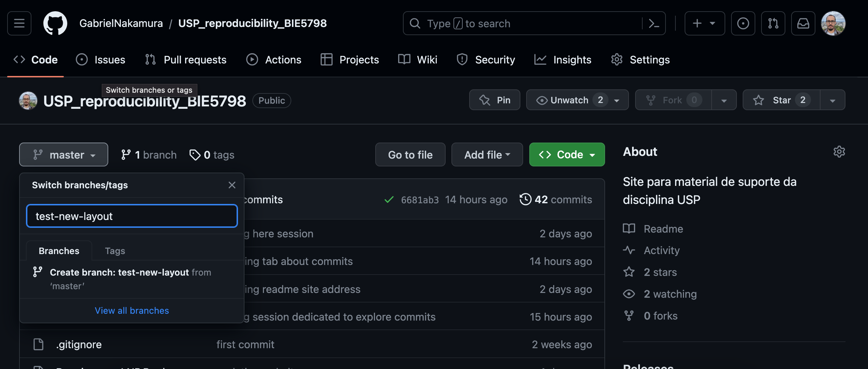View the 1 branch link
Screen dimensions: 868x369
149,155
